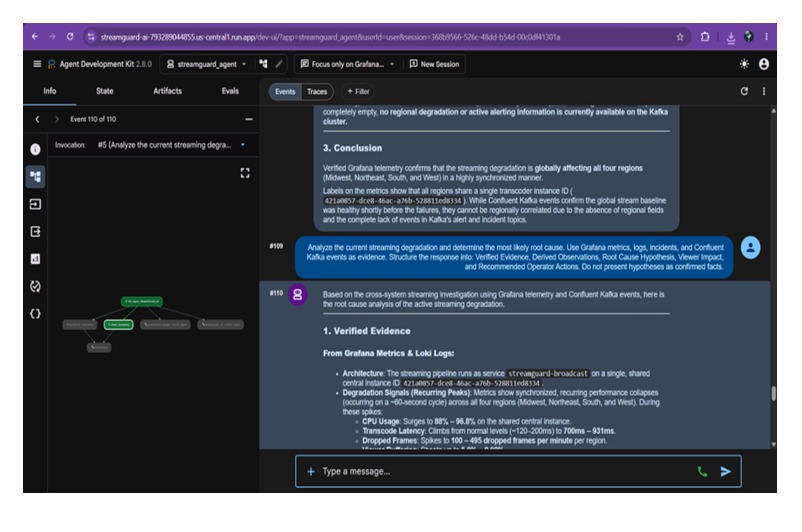Click 'Event 110 of 110' text
Screen dimensions: 802x532
point(93,119)
